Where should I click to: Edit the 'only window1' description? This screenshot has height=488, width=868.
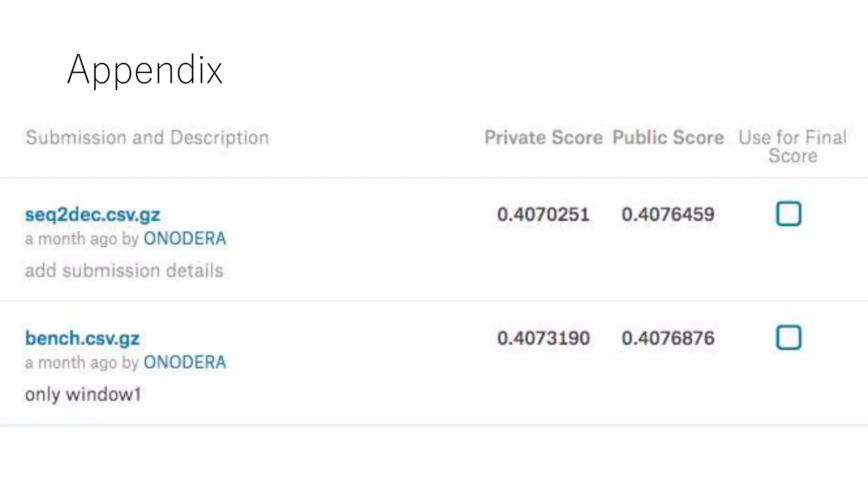pos(83,394)
